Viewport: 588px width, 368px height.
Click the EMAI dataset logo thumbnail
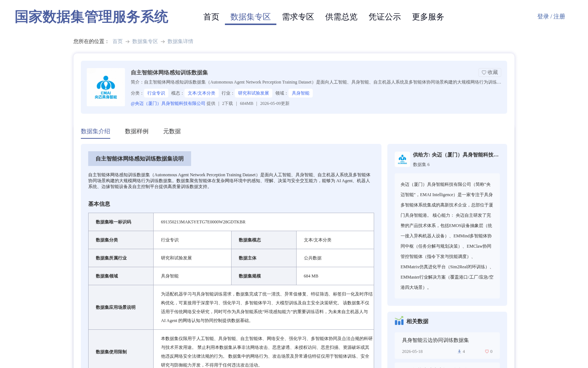106,87
